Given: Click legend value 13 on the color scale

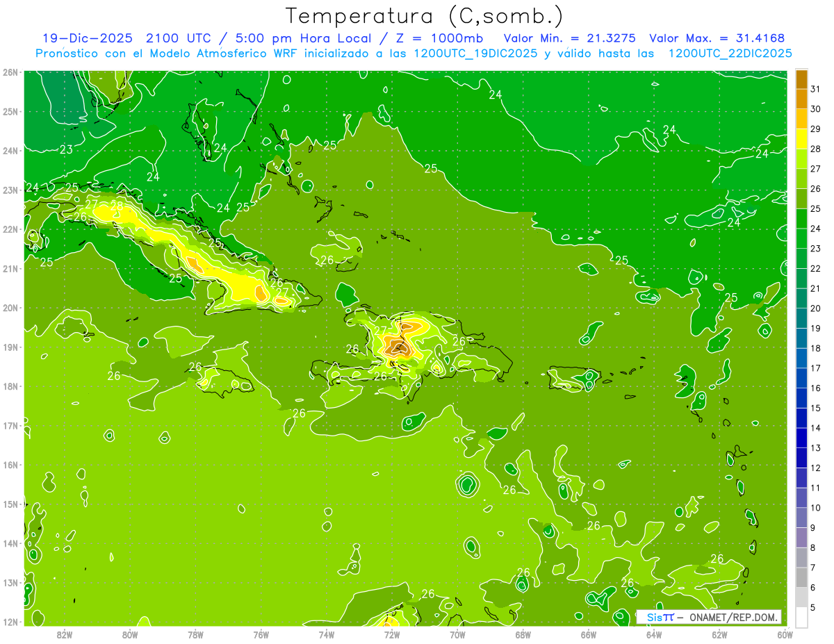Looking at the screenshot, I should click(x=815, y=447).
